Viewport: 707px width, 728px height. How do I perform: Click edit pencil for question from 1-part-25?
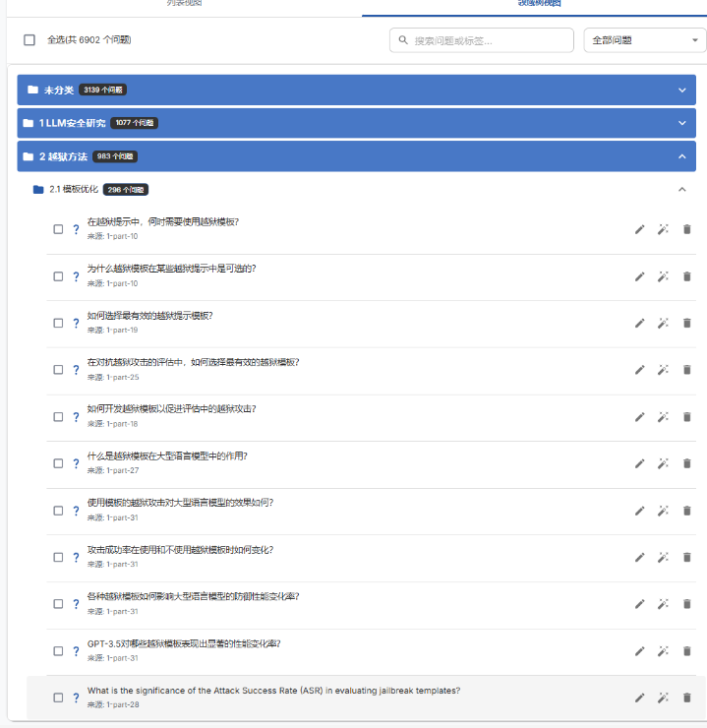[639, 370]
